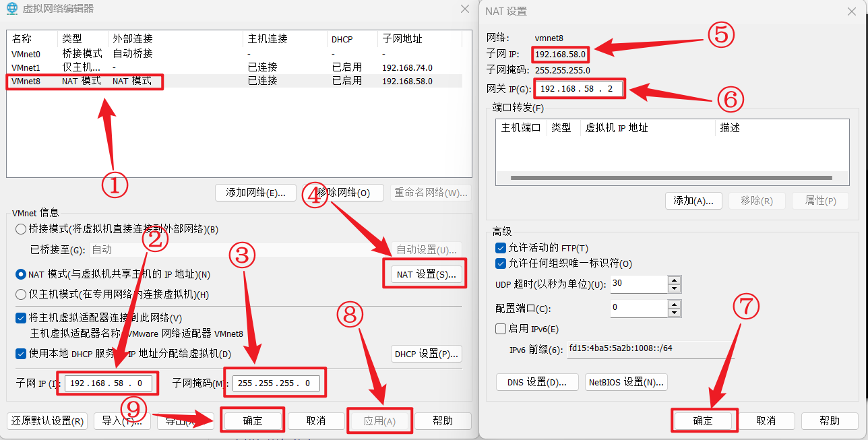Open the DNS 设置 dialog
Image resolution: width=868 pixels, height=440 pixels.
click(537, 382)
